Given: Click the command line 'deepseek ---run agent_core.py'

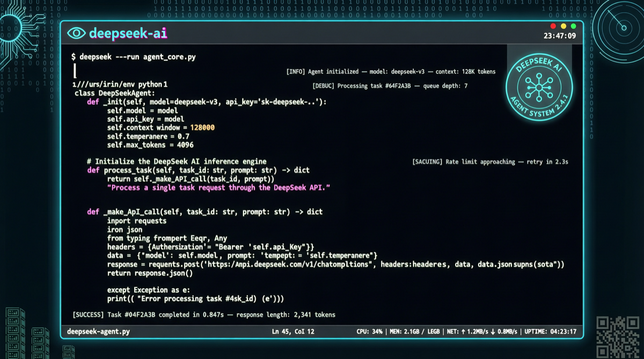Looking at the screenshot, I should tap(134, 56).
